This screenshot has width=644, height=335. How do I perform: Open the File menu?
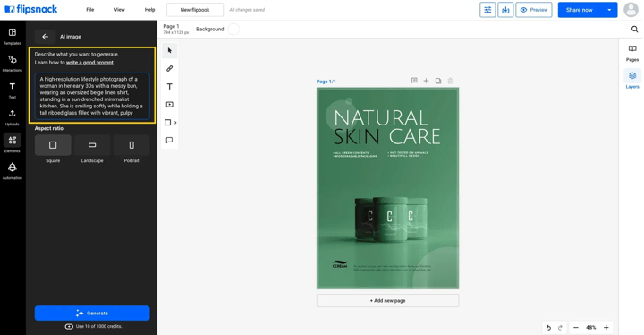point(90,10)
